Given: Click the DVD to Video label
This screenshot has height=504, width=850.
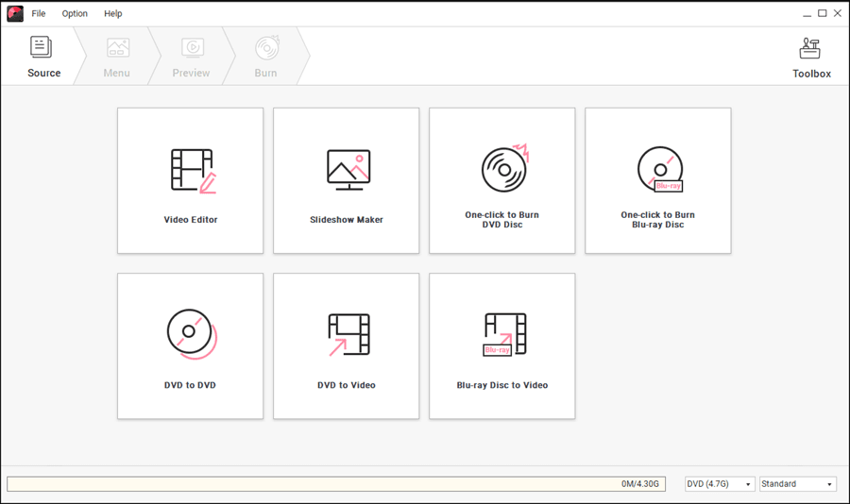Looking at the screenshot, I should [347, 385].
